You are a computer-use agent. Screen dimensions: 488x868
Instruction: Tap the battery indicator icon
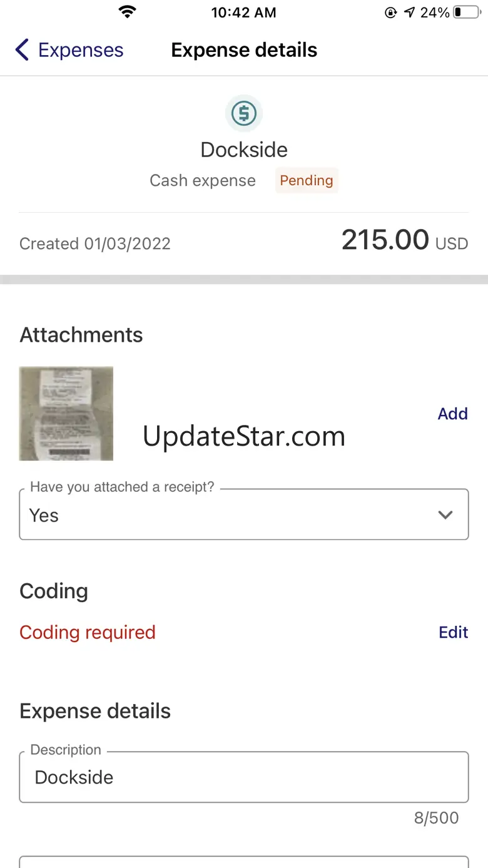[467, 12]
